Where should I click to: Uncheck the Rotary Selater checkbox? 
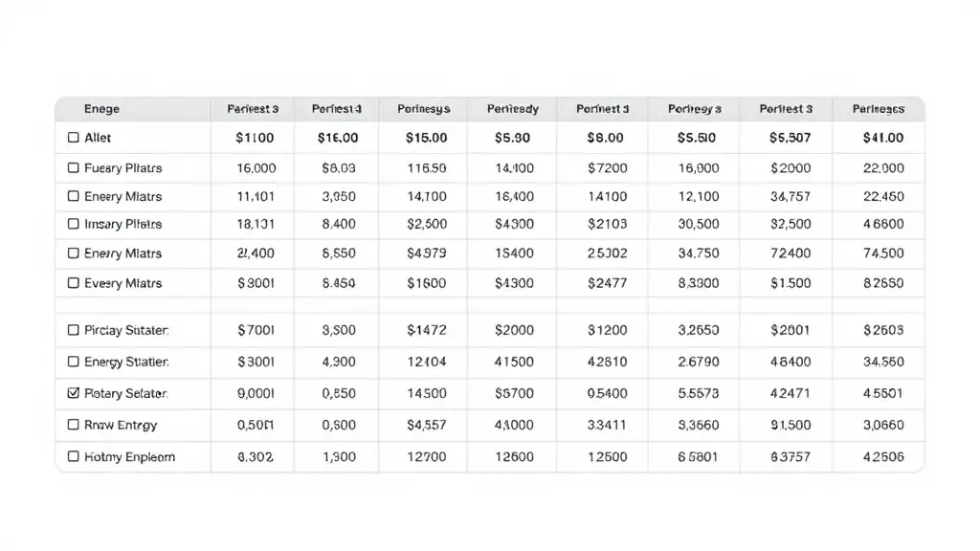click(73, 393)
